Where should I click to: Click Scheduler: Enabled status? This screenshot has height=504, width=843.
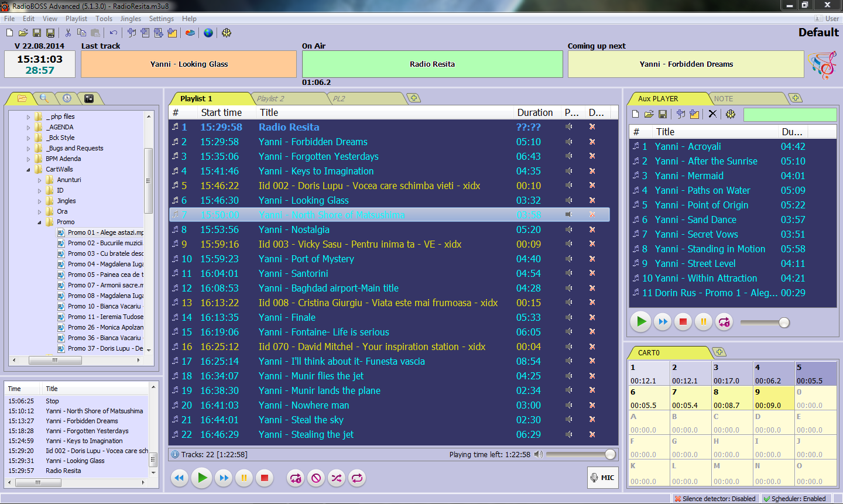click(x=794, y=499)
